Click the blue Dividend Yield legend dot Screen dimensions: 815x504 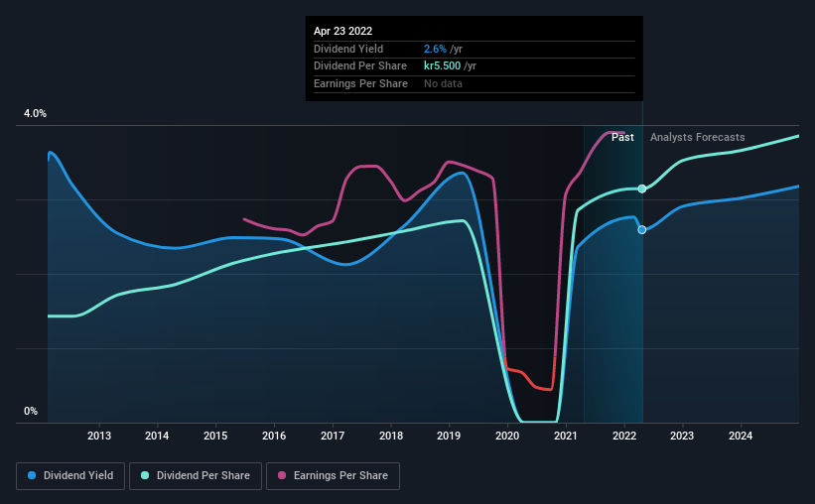32,475
